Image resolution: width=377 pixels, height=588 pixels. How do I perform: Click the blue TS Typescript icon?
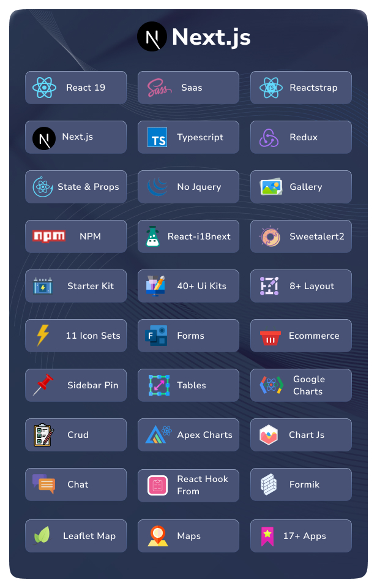157,137
